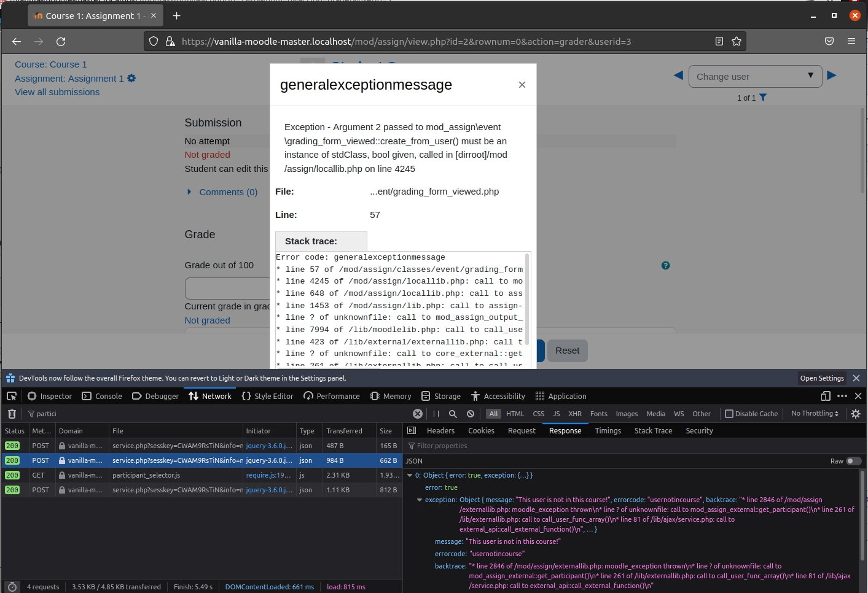
Task: Go to previous user with left arrow
Action: coord(678,76)
